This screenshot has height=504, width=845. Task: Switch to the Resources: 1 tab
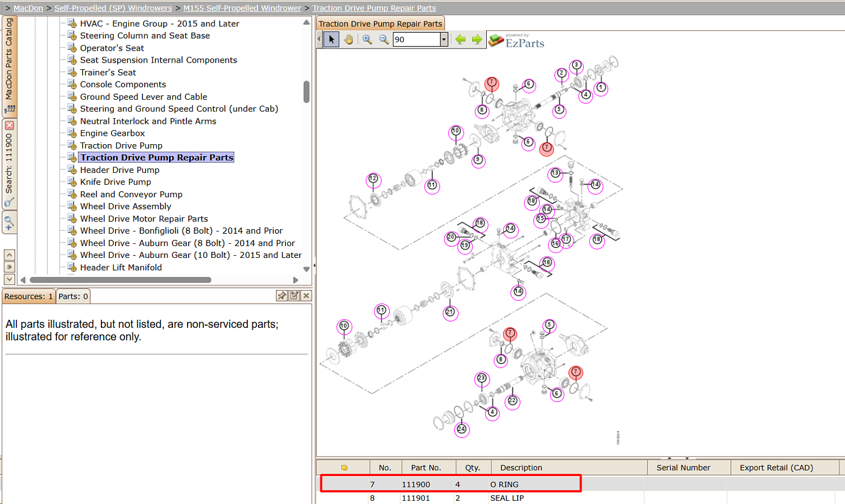coord(29,296)
